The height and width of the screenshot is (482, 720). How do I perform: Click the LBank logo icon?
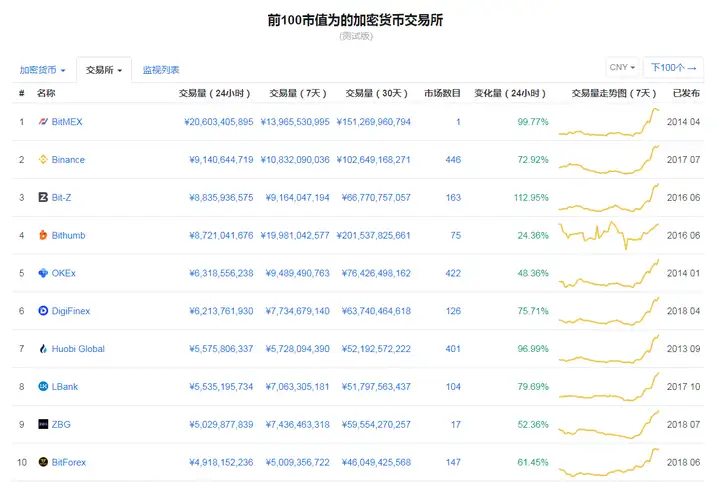43,387
